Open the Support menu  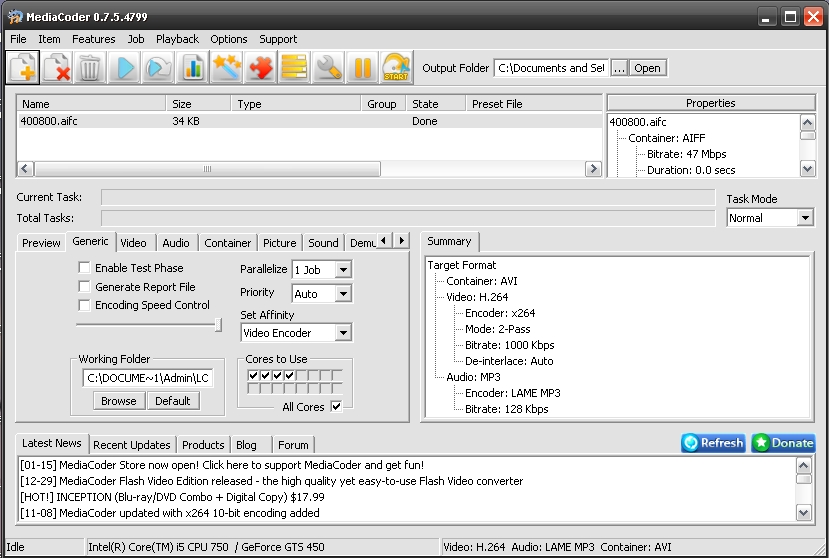(x=278, y=39)
